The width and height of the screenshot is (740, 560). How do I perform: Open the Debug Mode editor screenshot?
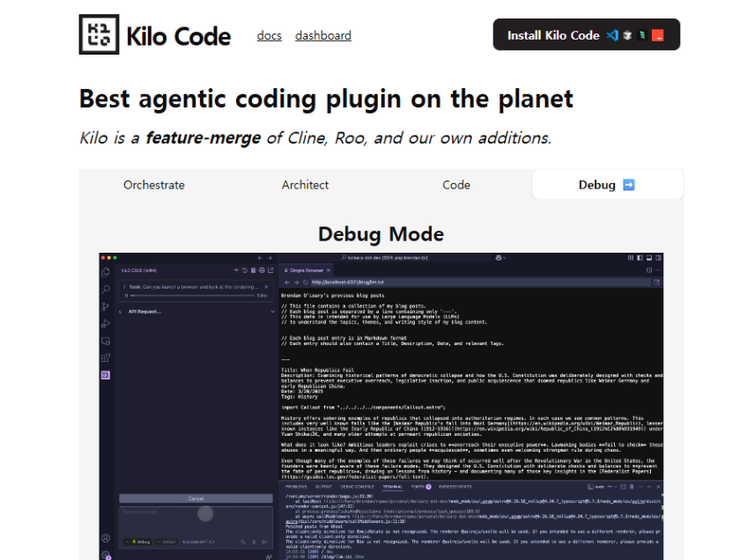(x=381, y=407)
